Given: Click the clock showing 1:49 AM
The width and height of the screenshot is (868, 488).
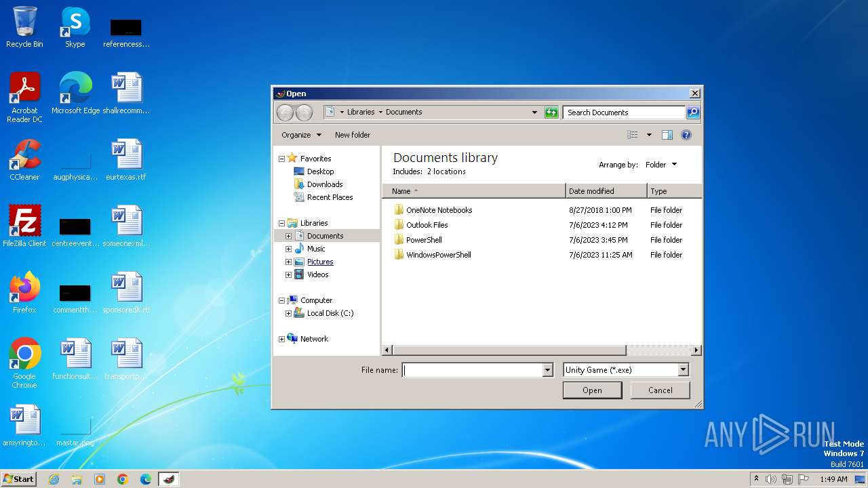Looking at the screenshot, I should [833, 479].
